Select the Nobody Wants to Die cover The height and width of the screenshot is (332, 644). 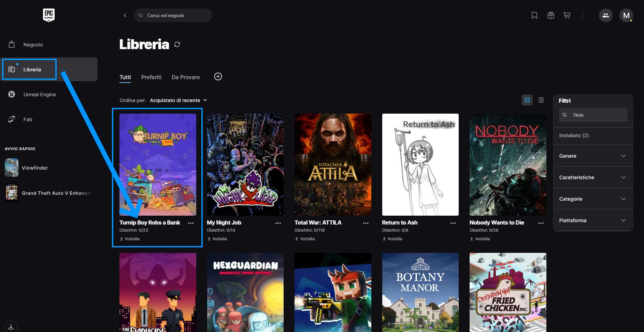tap(507, 164)
